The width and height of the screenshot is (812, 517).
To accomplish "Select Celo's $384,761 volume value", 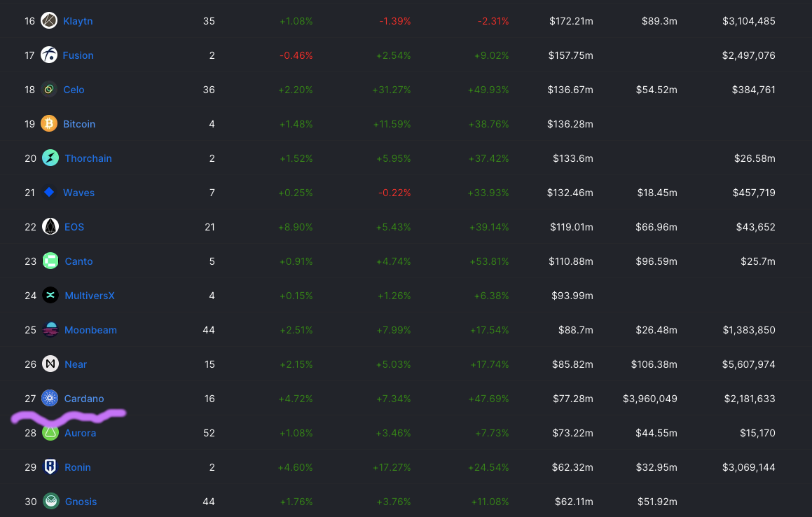I will [753, 90].
